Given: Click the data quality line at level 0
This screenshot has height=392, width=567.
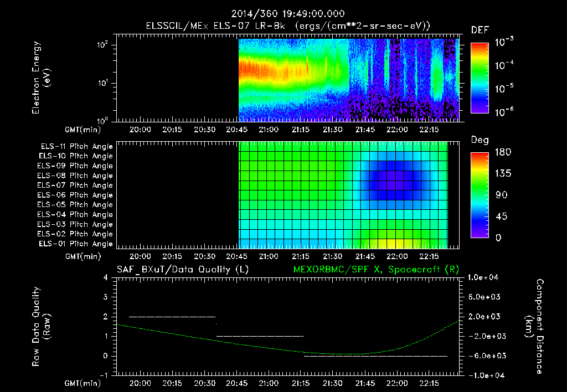Looking at the screenshot, I should pos(376,356).
